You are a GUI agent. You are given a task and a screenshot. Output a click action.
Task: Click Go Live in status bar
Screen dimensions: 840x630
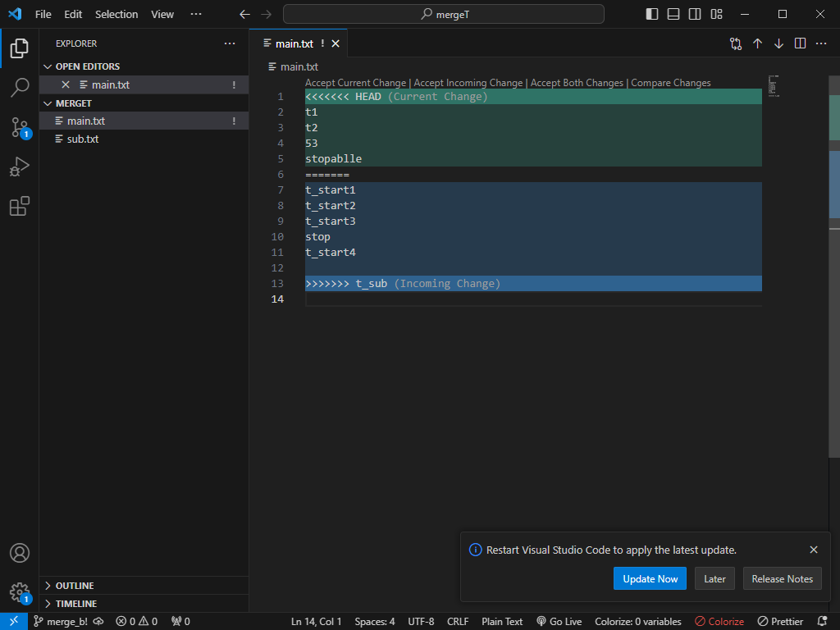[x=559, y=622]
